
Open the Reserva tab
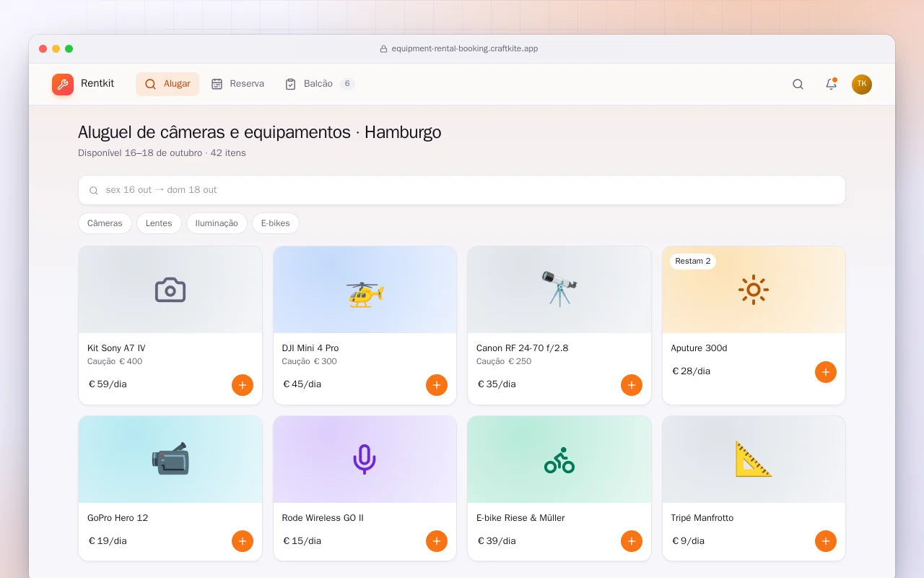click(x=237, y=84)
